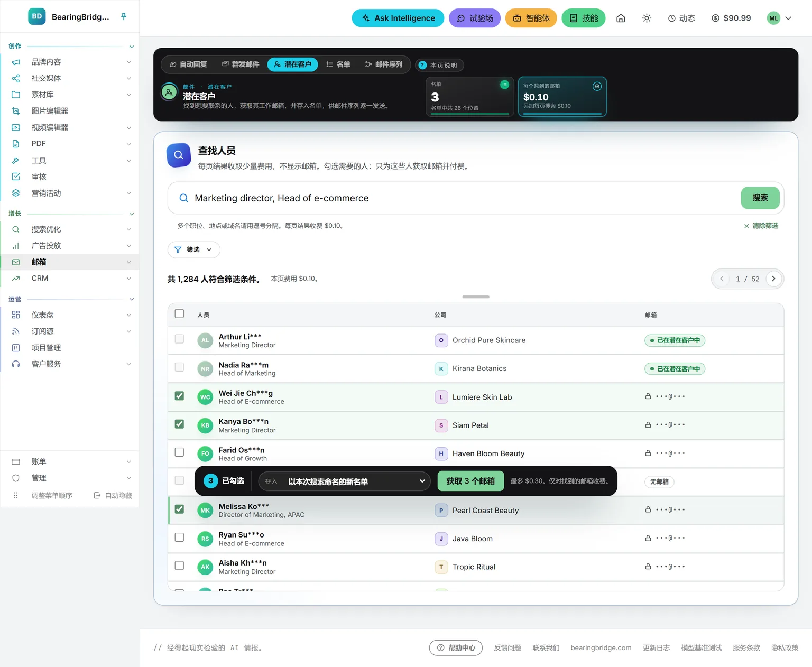
Task: Click the 视频编辑器 icon
Action: (x=16, y=127)
